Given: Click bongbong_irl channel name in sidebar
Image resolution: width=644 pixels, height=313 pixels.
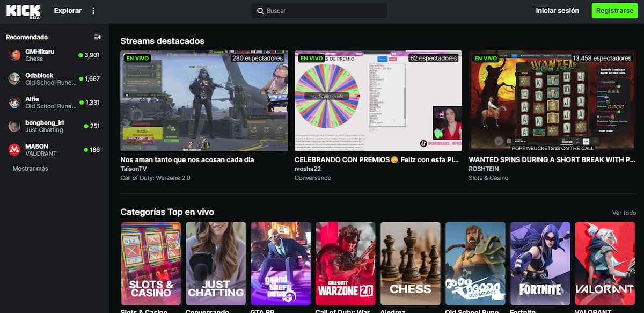Looking at the screenshot, I should [x=45, y=123].
